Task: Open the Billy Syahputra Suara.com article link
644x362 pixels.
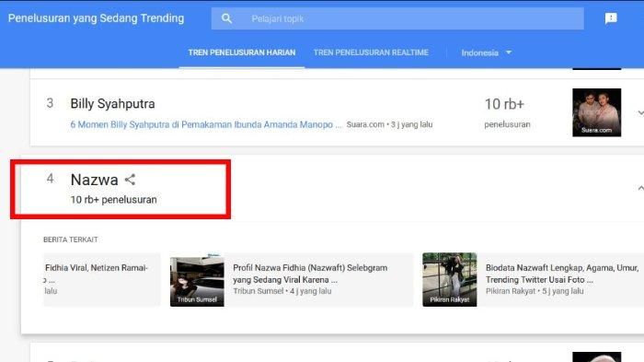Action: point(206,124)
